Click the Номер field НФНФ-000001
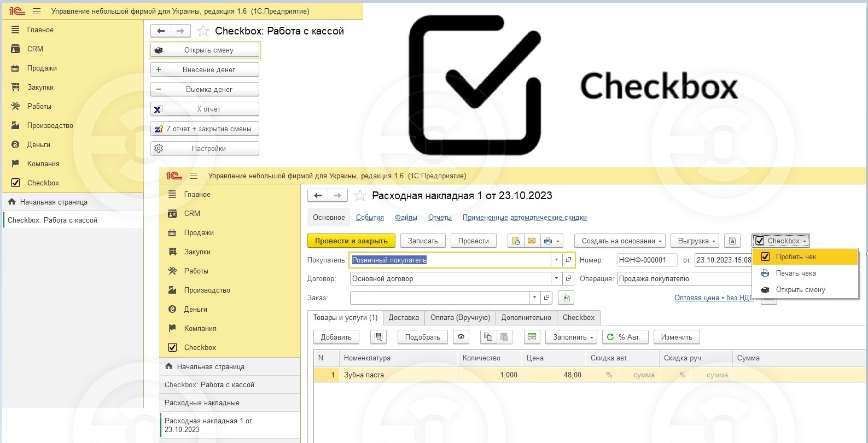The width and height of the screenshot is (868, 443). pos(647,260)
